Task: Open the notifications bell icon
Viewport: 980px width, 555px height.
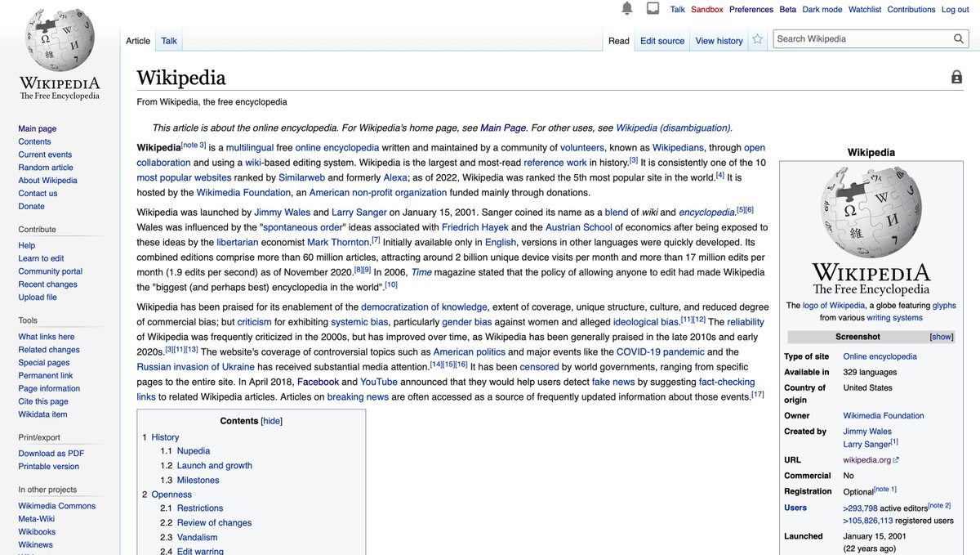Action: point(626,9)
